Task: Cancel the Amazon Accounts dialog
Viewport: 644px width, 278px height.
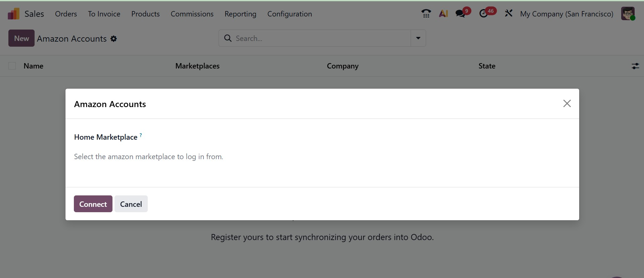Action: point(131,204)
